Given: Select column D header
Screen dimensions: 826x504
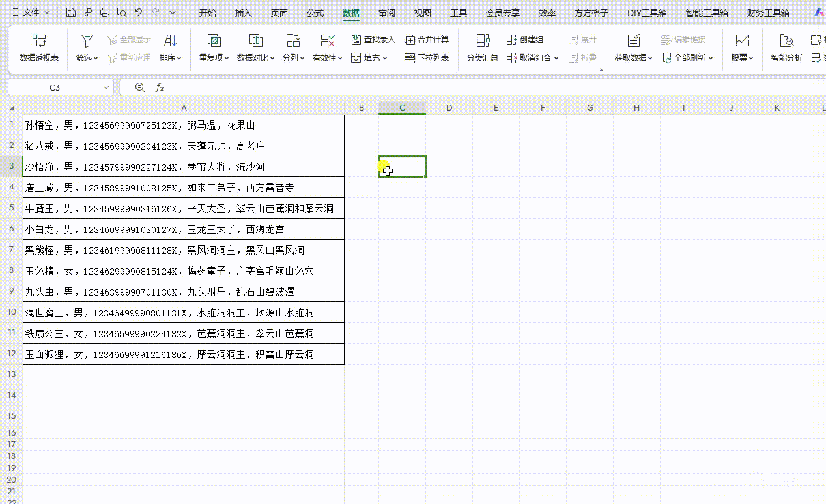Looking at the screenshot, I should tap(449, 108).
